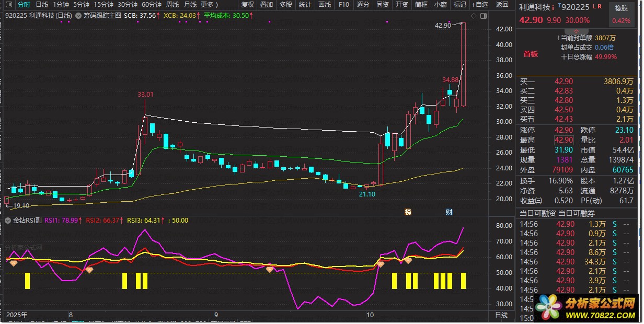
Task: Select the 60分钟 period tab
Action: 151,5
